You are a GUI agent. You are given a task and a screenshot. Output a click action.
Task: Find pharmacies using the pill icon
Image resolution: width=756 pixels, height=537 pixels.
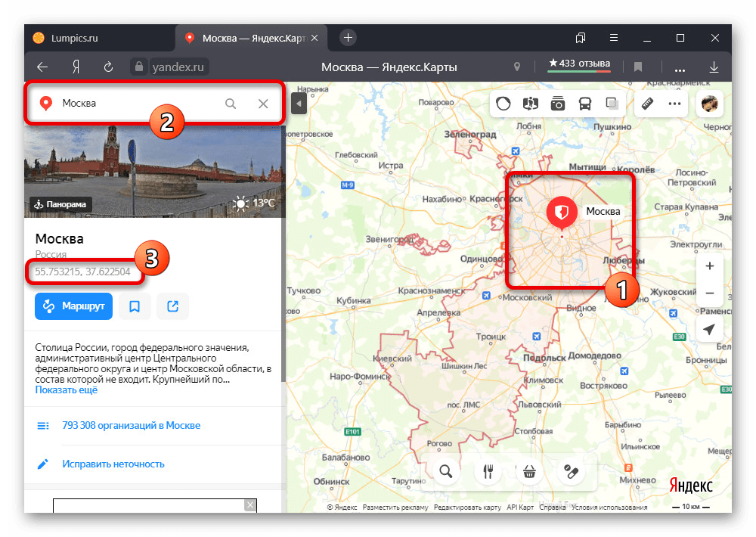tap(571, 471)
